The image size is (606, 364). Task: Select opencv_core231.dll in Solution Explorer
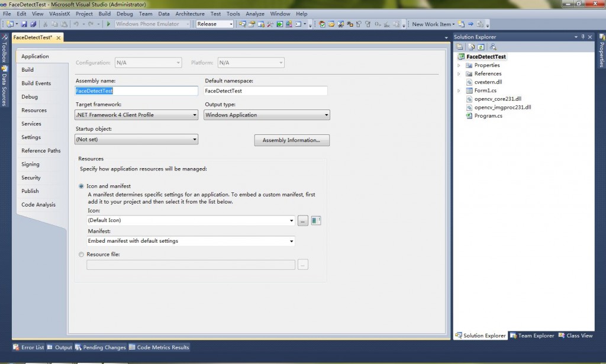pos(498,99)
